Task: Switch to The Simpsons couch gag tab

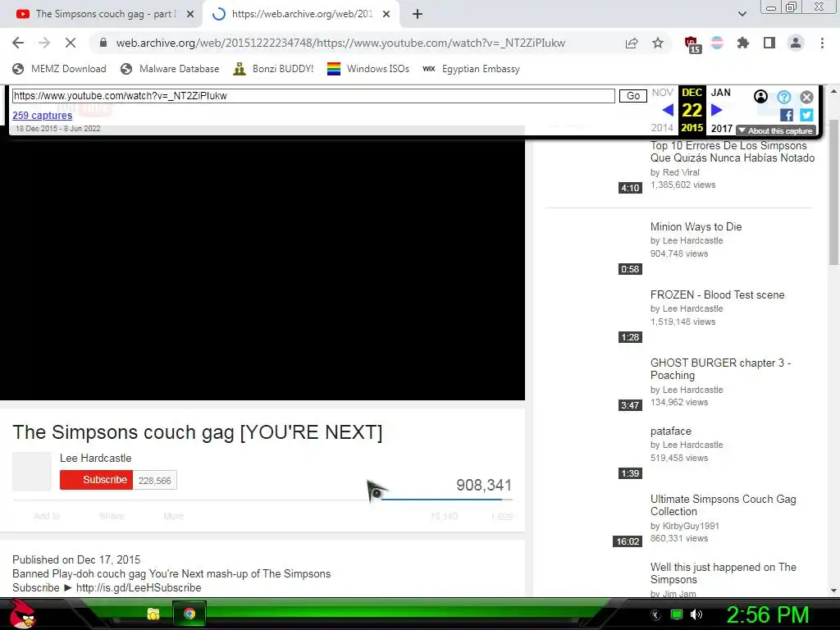Action: pos(106,14)
